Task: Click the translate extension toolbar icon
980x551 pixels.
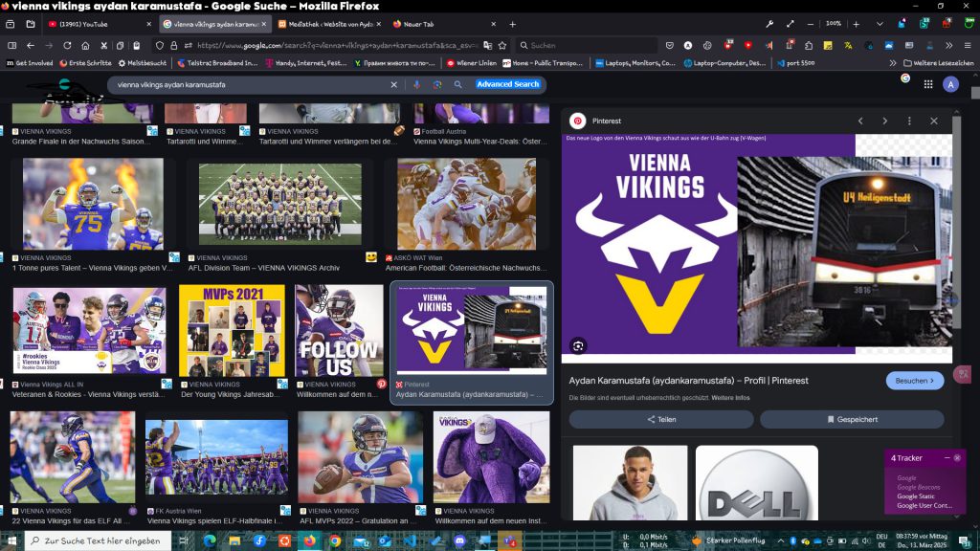Action: (x=848, y=46)
